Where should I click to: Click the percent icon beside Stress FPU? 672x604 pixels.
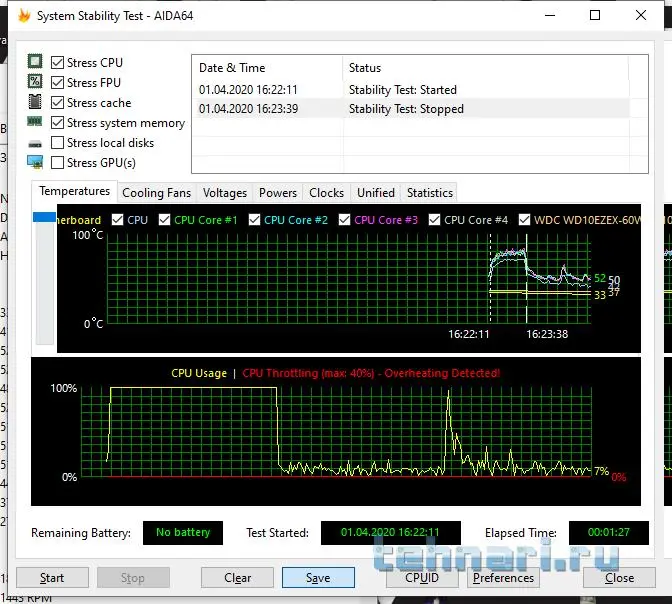click(x=35, y=82)
